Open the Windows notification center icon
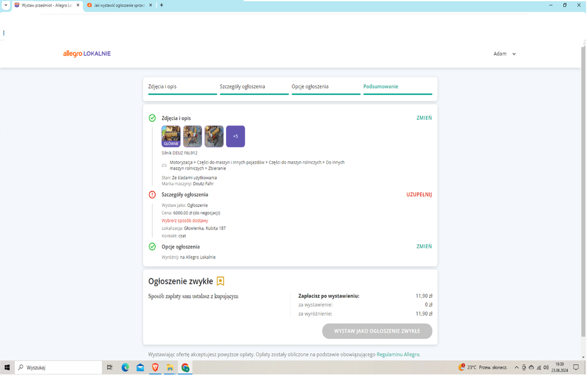 tap(576, 367)
